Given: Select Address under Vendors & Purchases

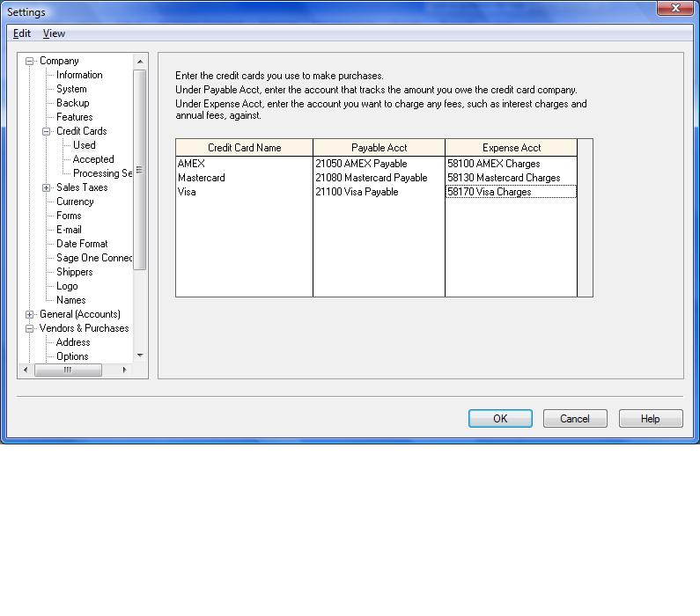Looking at the screenshot, I should click(x=73, y=342).
